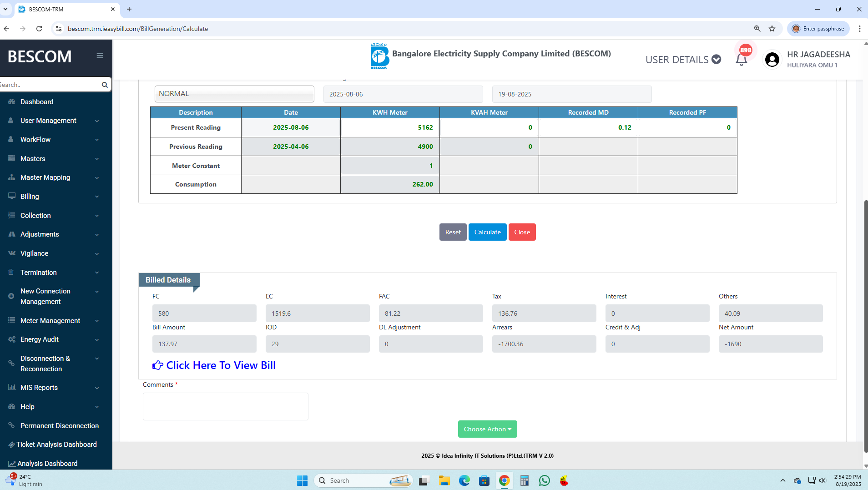This screenshot has height=490, width=868.
Task: Open the Dashboard menu item
Action: (37, 102)
